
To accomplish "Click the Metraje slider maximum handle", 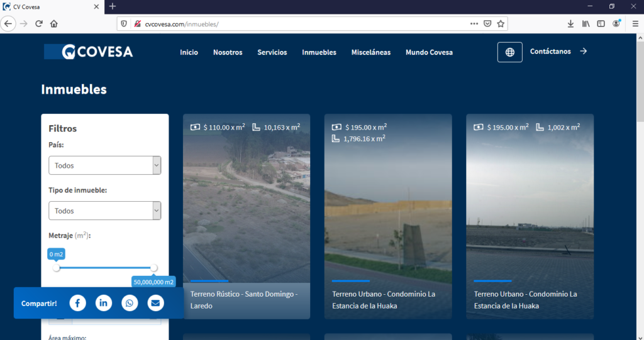I will pos(153,268).
